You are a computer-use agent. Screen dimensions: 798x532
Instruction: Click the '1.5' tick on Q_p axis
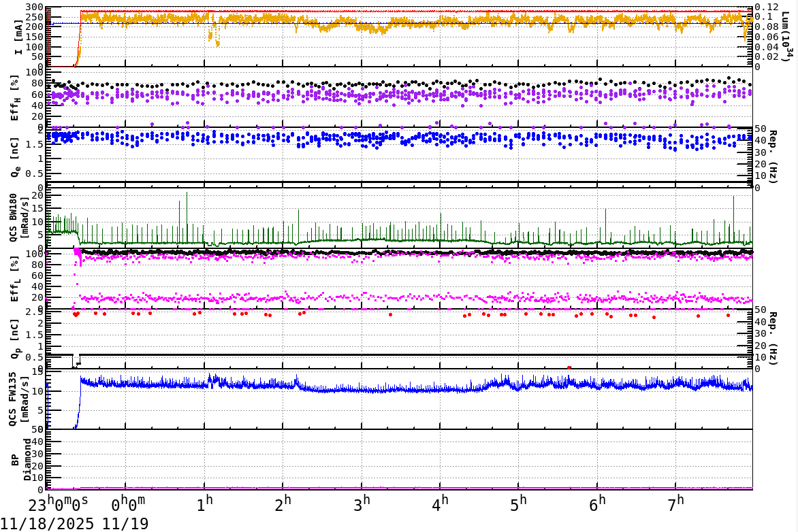[x=35, y=334]
